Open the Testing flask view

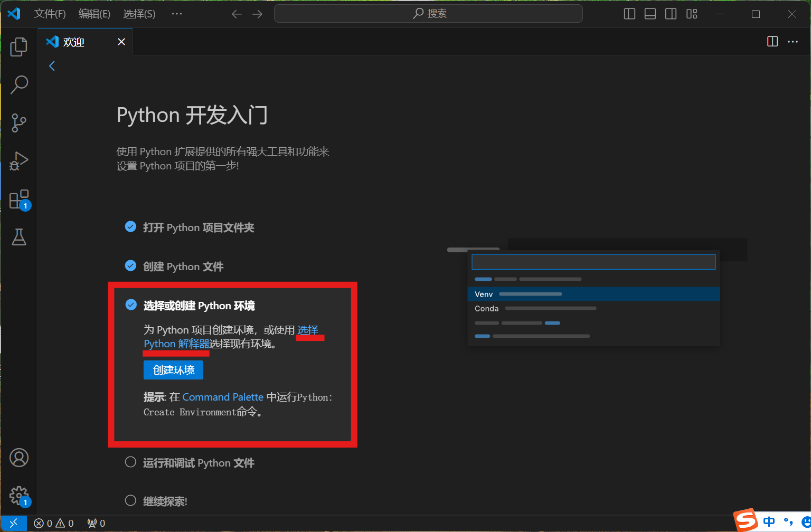(x=19, y=237)
